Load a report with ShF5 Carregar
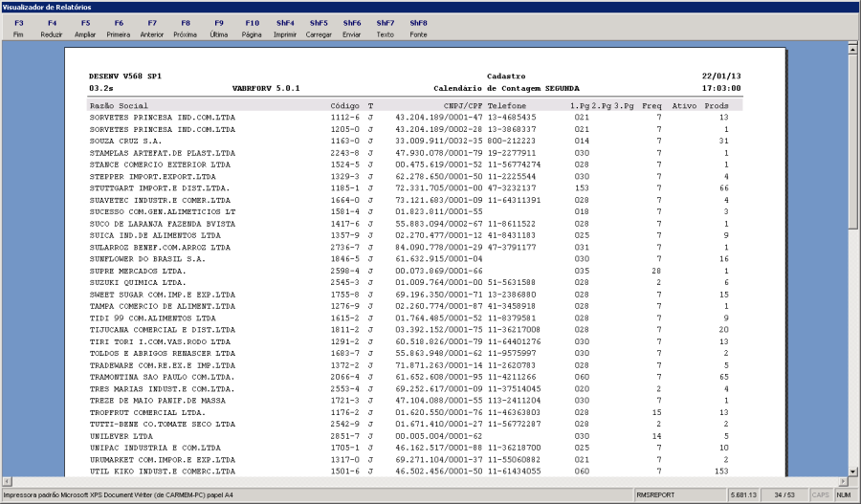This screenshot has width=861, height=504. [x=319, y=29]
